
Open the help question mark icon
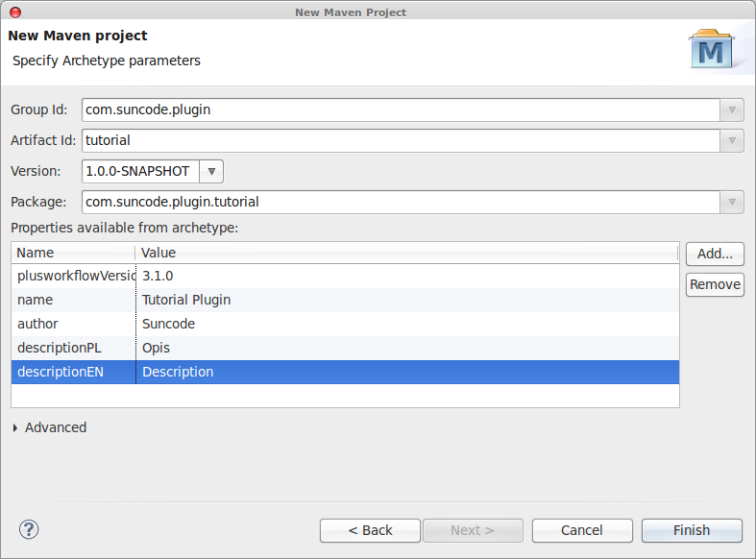tap(29, 529)
